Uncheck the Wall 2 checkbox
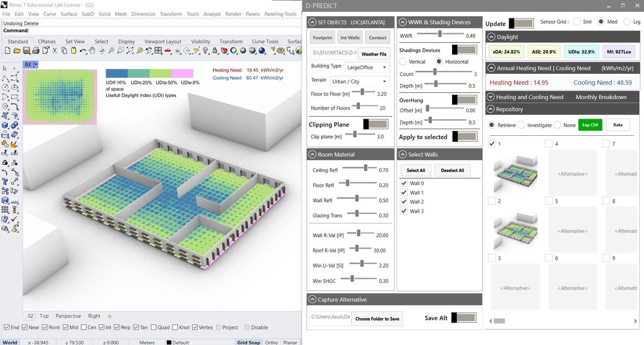This screenshot has height=345, width=644. [x=404, y=202]
